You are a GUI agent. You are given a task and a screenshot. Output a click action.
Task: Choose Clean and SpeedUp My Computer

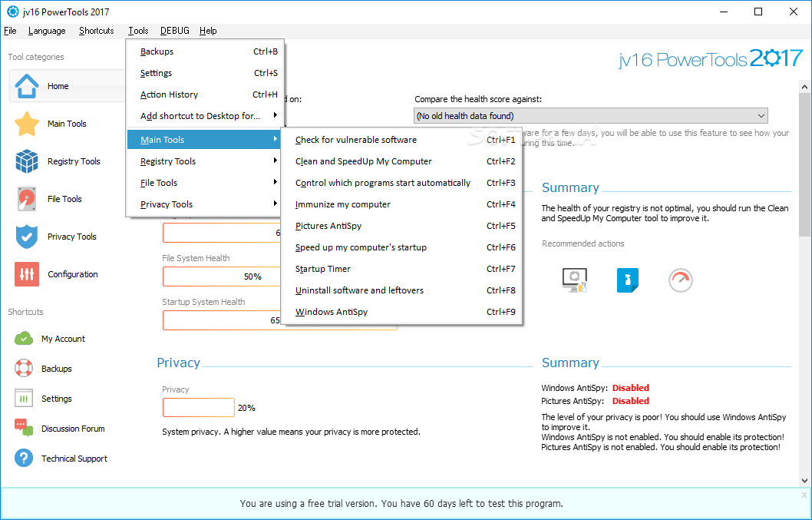tap(402, 161)
